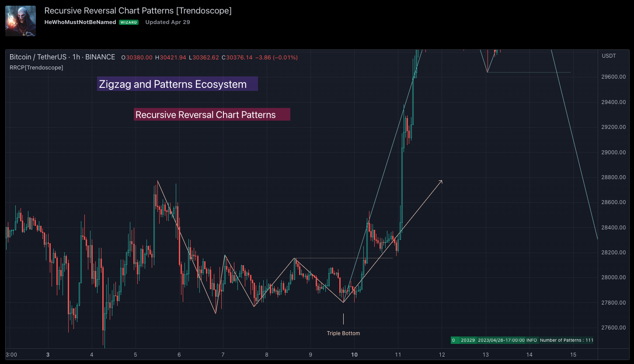
Task: Click the Number of Patterns : 111 cell
Action: tap(566, 340)
